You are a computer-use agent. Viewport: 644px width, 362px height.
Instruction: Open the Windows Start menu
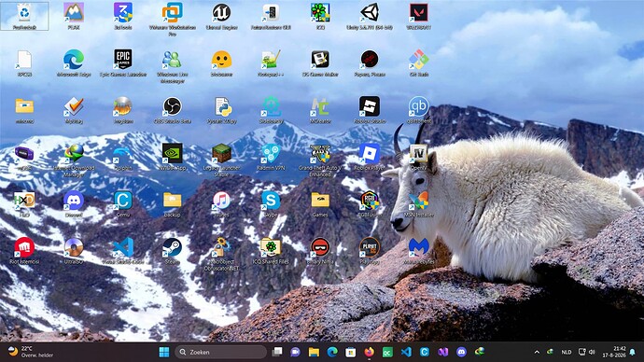[x=164, y=352]
